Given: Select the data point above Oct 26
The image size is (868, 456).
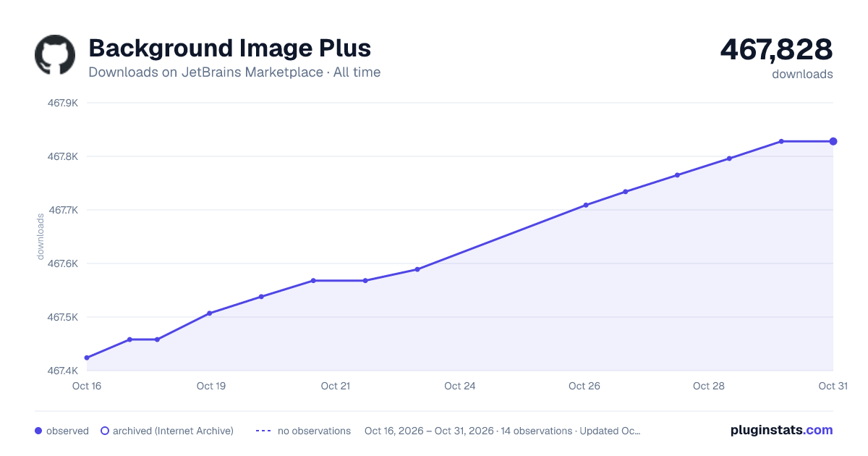Looking at the screenshot, I should coord(586,205).
